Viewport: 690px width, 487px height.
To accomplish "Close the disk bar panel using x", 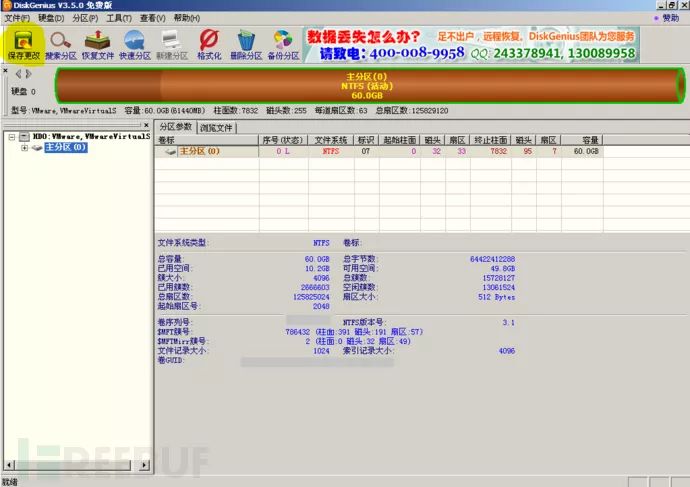I will click(5, 70).
